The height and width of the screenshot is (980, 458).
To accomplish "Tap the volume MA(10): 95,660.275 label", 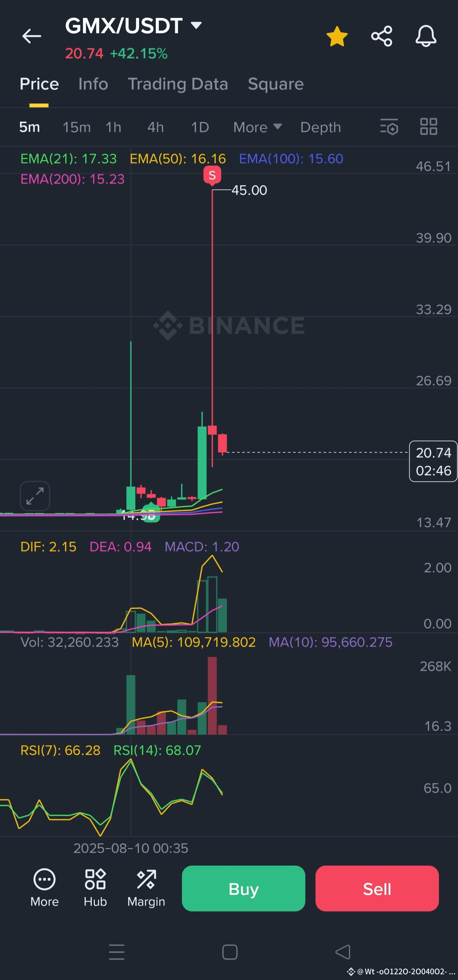I will [330, 642].
